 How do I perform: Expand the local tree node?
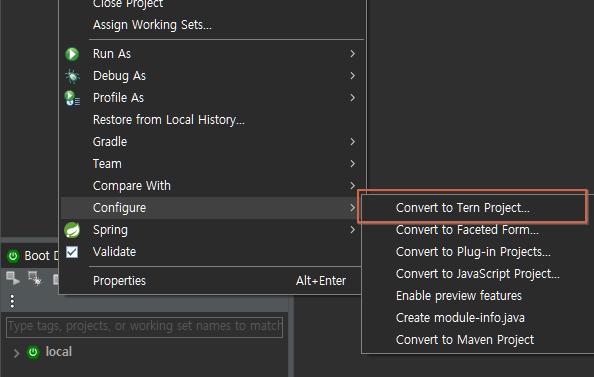click(x=16, y=353)
